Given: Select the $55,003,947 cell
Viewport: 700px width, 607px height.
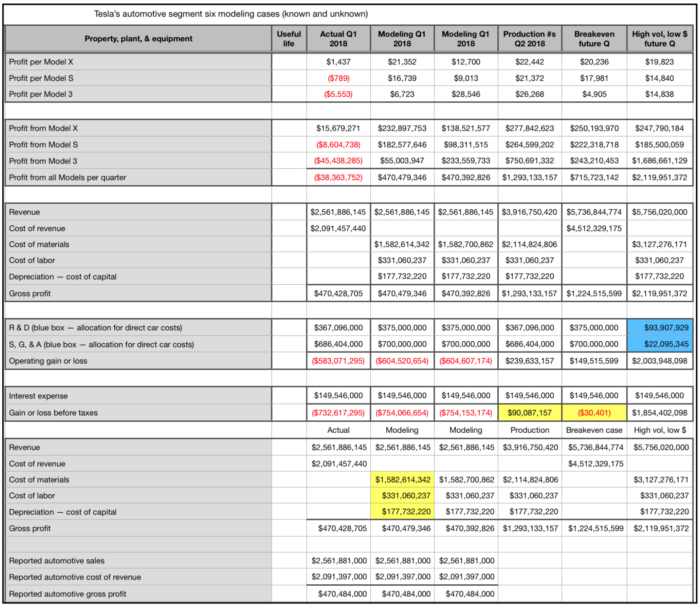Looking at the screenshot, I should [x=402, y=161].
